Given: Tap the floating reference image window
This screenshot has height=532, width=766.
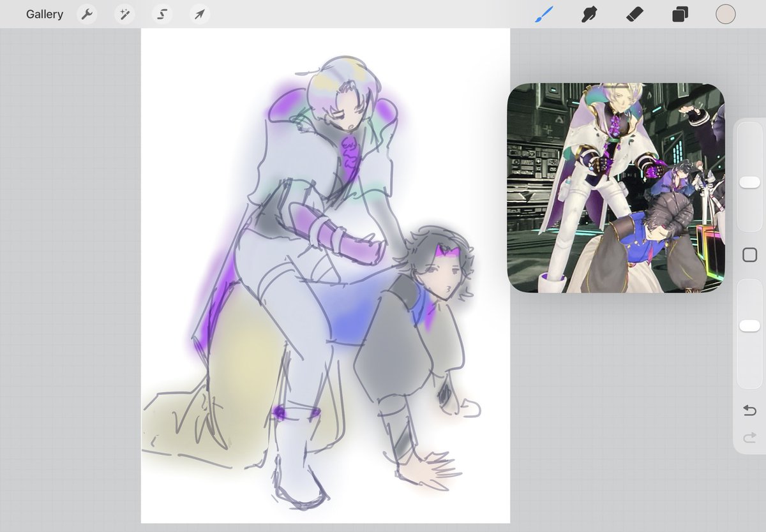Looking at the screenshot, I should click(616, 188).
